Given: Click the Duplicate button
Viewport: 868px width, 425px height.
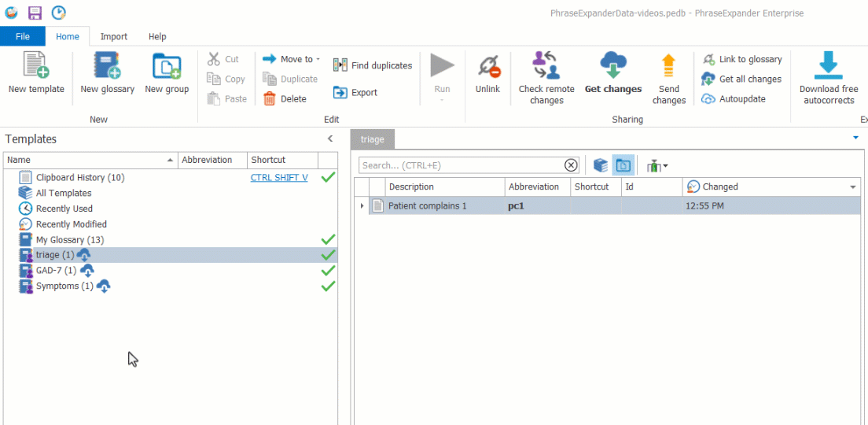Looking at the screenshot, I should (290, 79).
